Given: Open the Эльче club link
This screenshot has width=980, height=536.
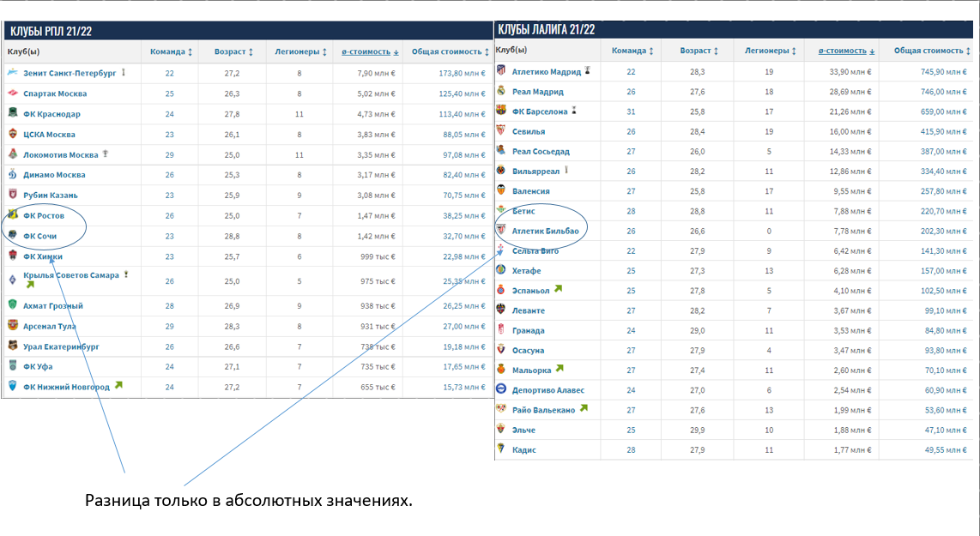Looking at the screenshot, I should [523, 431].
